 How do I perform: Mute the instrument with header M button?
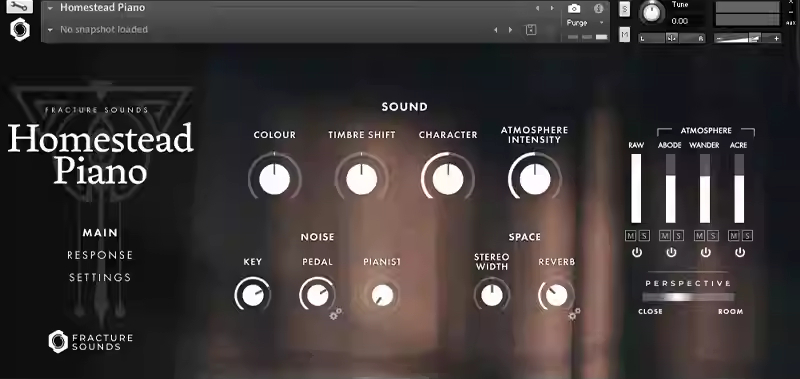[x=625, y=35]
